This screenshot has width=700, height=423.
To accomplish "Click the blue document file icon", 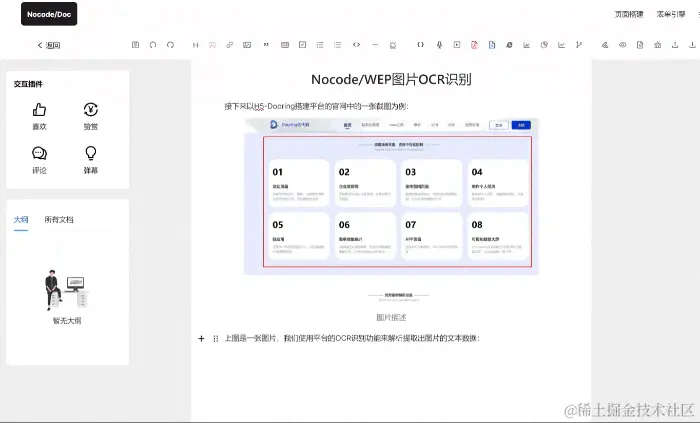I will [x=492, y=45].
